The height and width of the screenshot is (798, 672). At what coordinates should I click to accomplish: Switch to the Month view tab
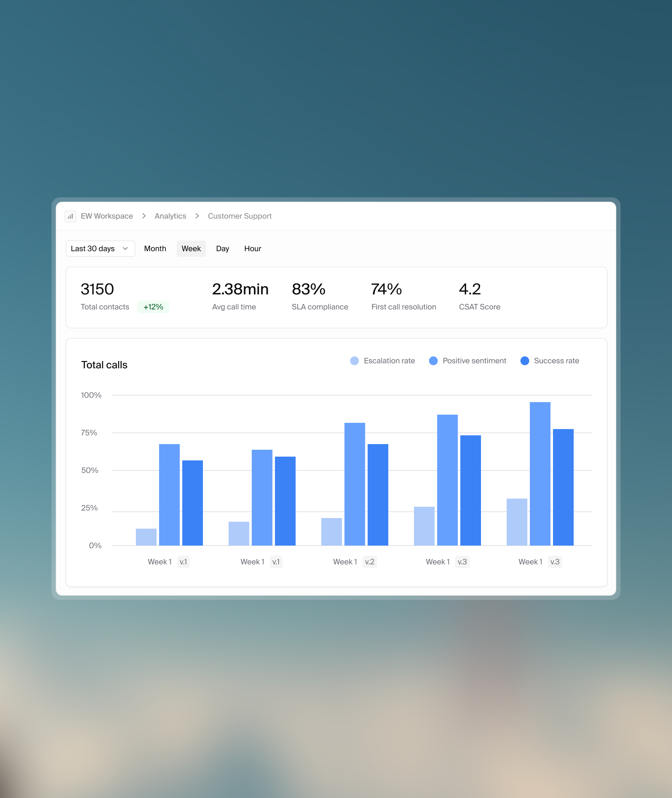155,249
